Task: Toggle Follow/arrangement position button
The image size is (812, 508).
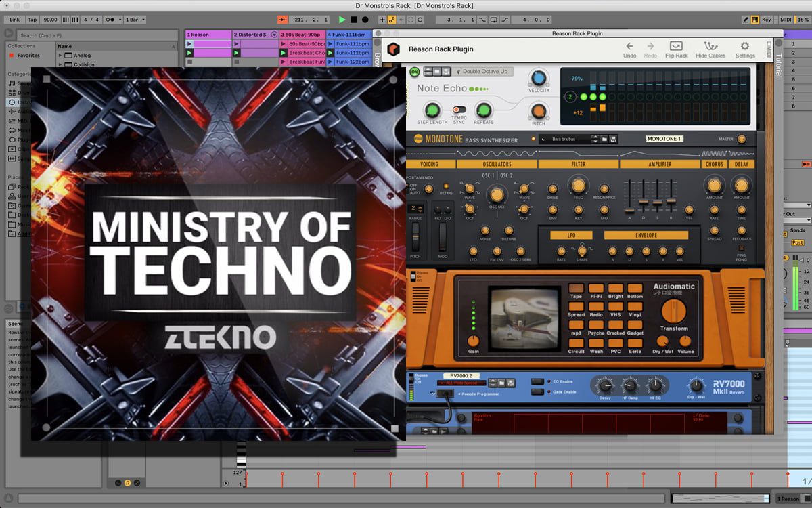Action: click(283, 20)
